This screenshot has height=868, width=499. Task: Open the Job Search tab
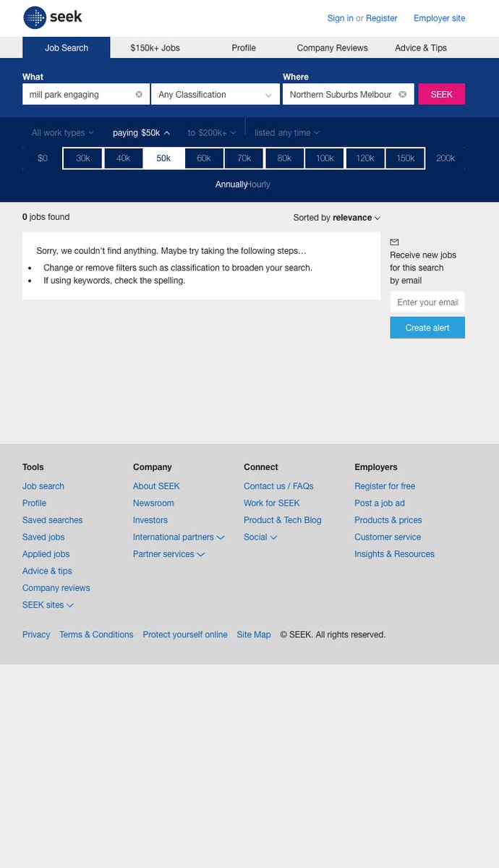pos(67,48)
